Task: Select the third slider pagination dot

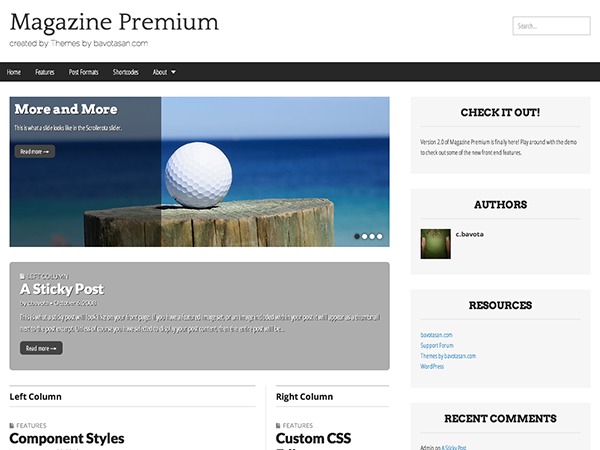Action: tap(372, 236)
